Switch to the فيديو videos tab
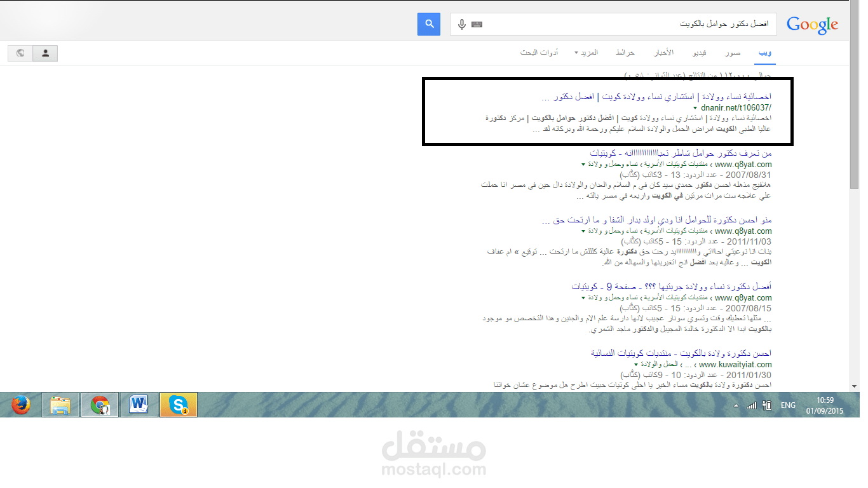Image resolution: width=868 pixels, height=488 pixels. (x=700, y=52)
